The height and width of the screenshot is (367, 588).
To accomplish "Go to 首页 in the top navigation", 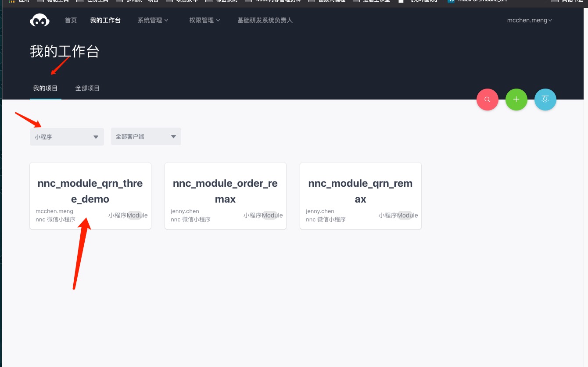I will pos(71,20).
